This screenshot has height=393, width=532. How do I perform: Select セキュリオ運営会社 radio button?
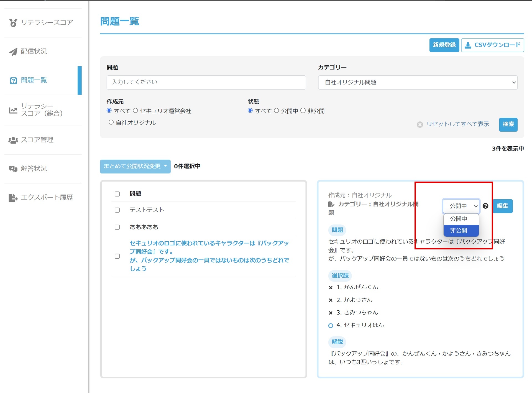(x=135, y=111)
